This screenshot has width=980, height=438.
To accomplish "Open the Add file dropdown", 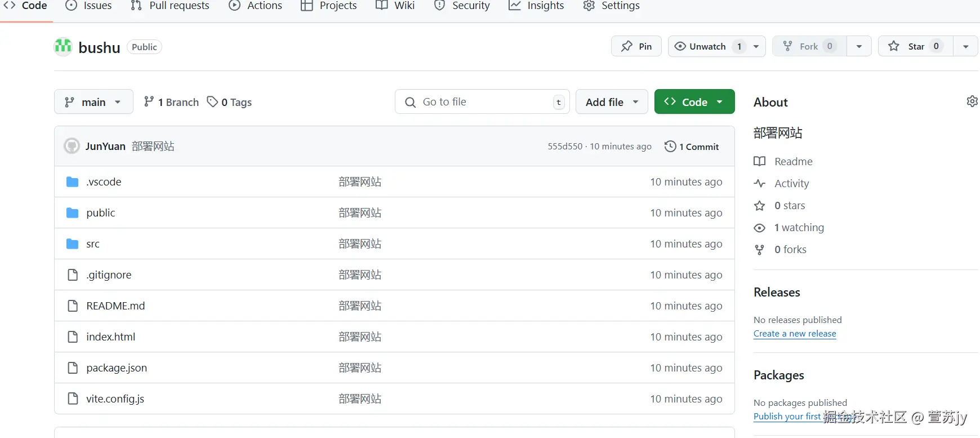I will [x=612, y=102].
